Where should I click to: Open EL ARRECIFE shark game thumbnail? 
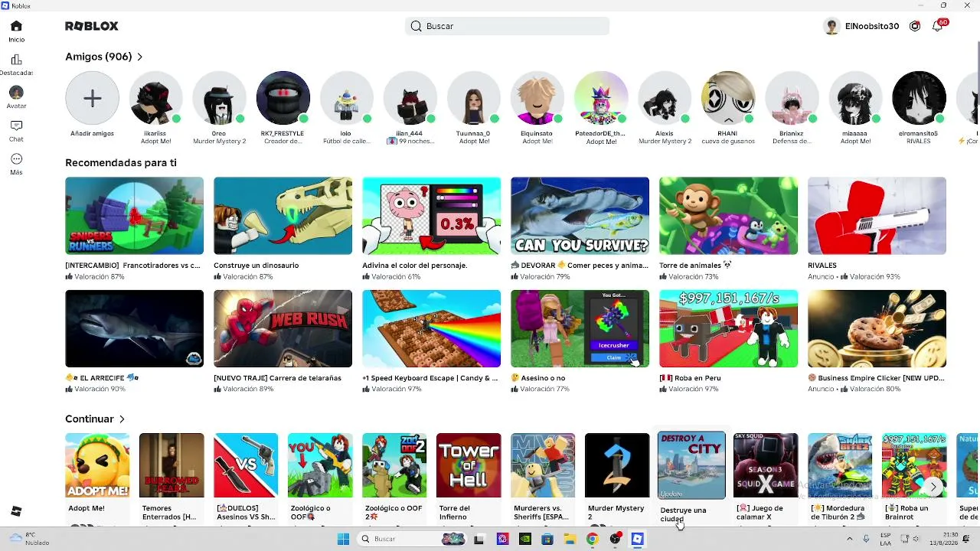(x=134, y=328)
